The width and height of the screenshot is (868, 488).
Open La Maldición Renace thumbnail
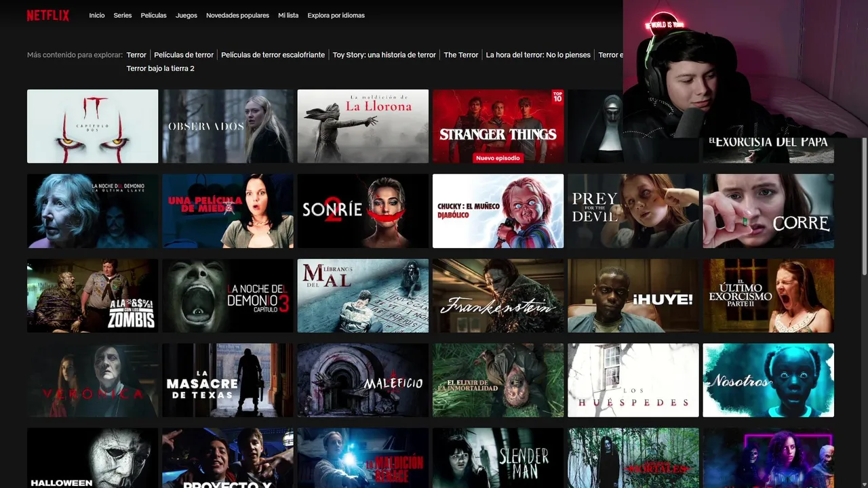click(x=363, y=458)
